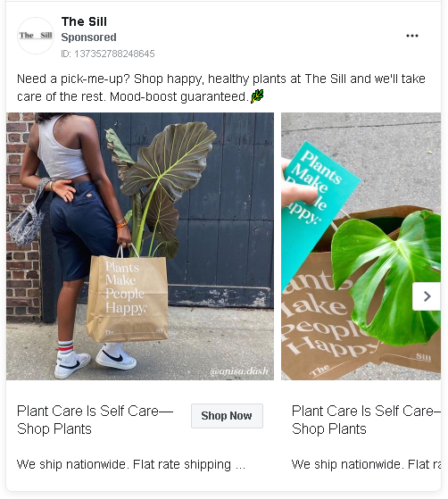This screenshot has width=448, height=499.
Task: Click first card shipping description text
Action: point(131,464)
